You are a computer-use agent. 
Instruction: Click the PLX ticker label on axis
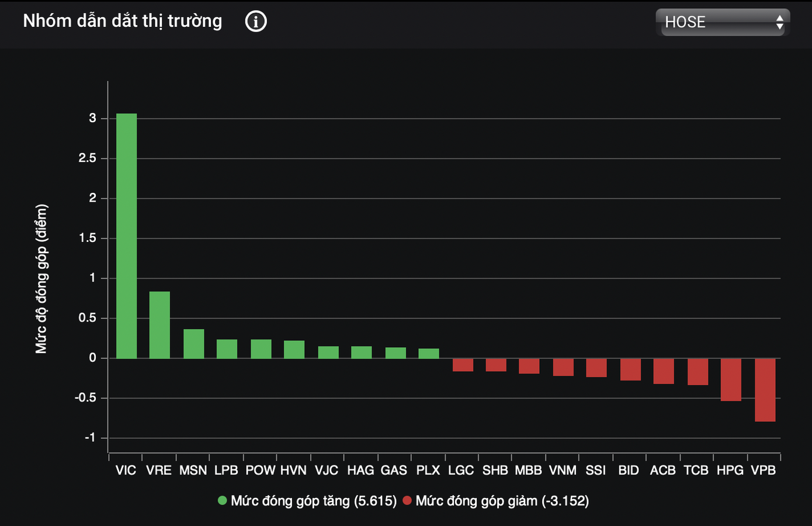pyautogui.click(x=428, y=470)
